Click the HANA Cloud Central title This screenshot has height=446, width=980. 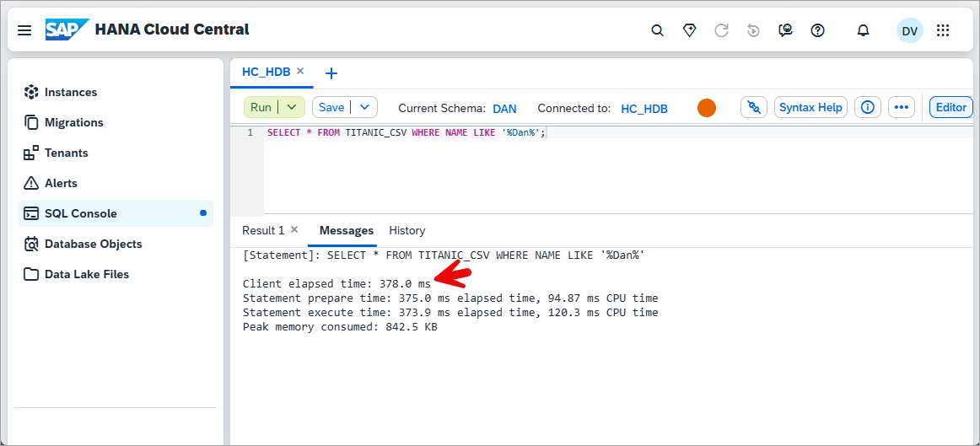172,30
